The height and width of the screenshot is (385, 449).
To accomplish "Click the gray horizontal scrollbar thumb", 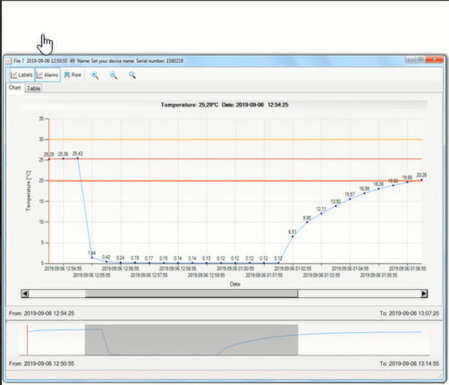I will click(x=192, y=294).
